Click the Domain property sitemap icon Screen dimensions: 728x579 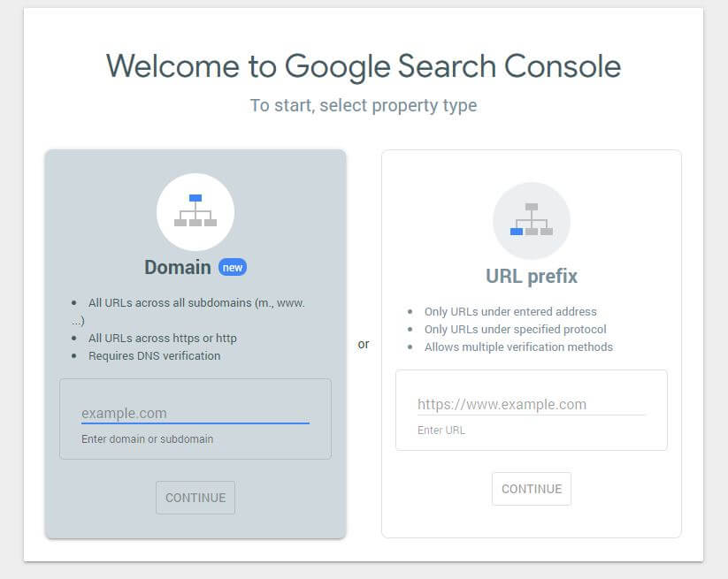[195, 211]
